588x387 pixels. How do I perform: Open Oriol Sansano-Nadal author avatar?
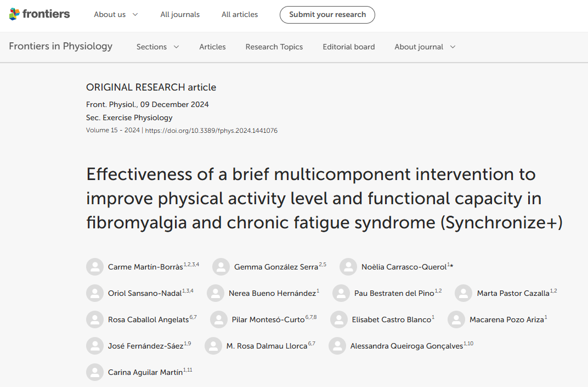[95, 293]
